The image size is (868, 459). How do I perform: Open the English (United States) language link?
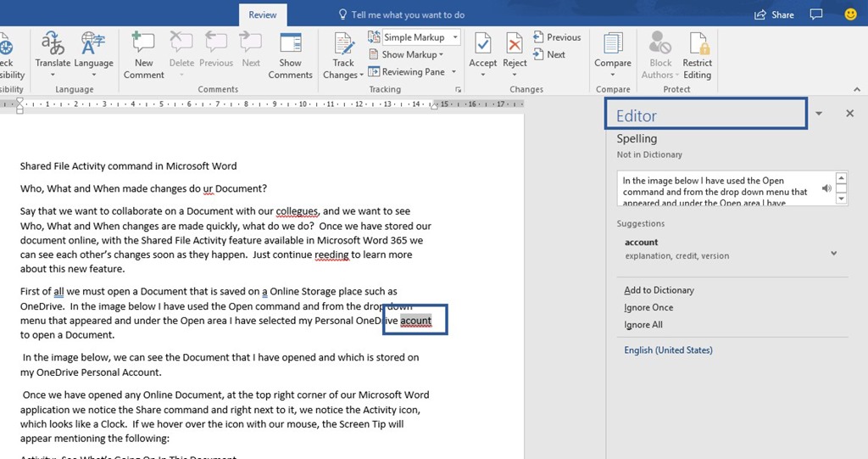pyautogui.click(x=668, y=350)
